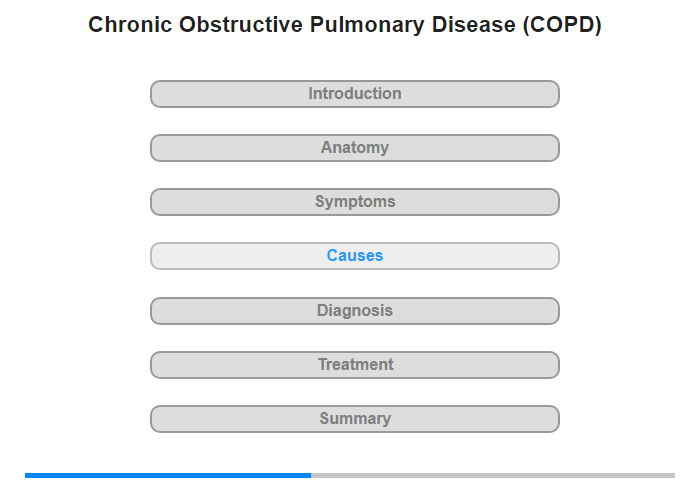
Task: Jump to the Summary section
Action: click(x=354, y=419)
